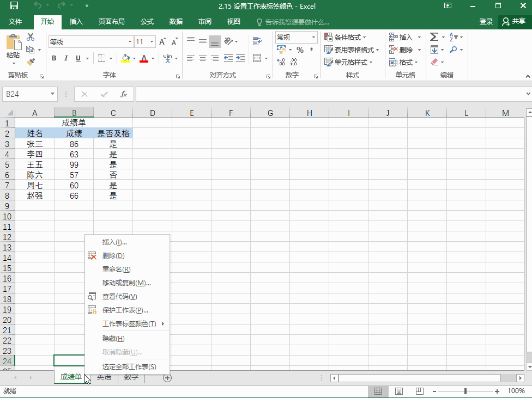Click the Merge and Center icon

(257, 58)
